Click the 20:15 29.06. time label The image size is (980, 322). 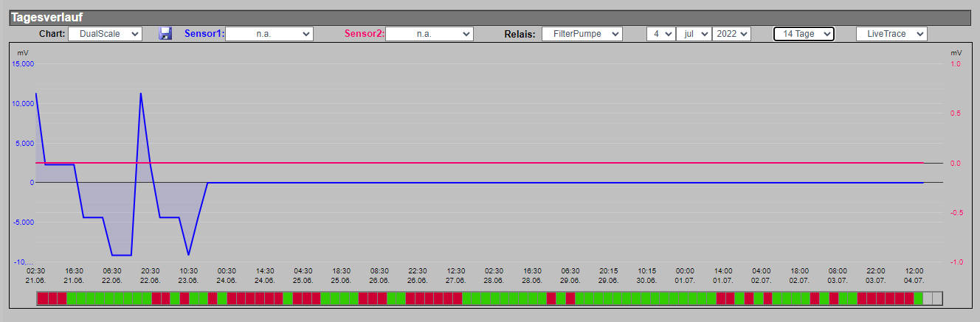(609, 275)
